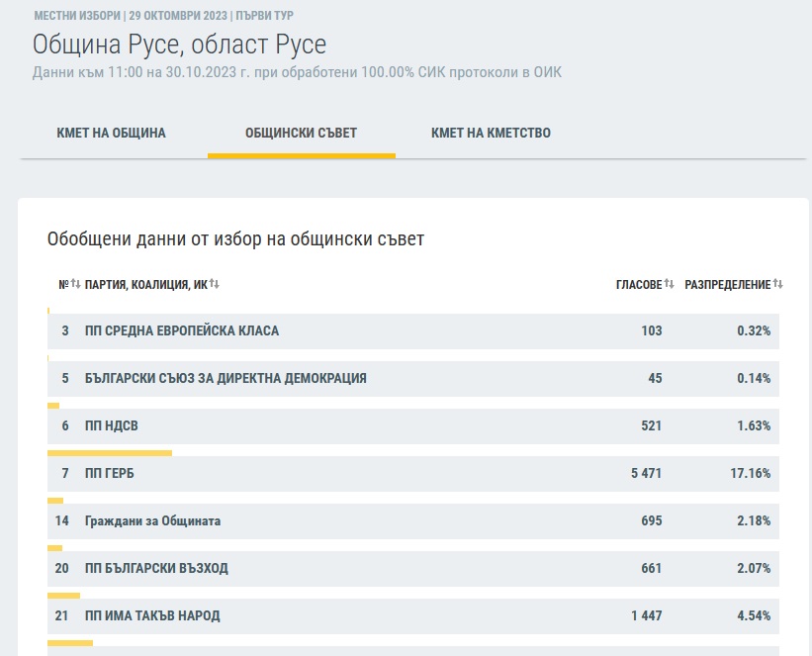The image size is (812, 656).
Task: Click the ПП ИМА ТАКЪВ НАРОД name
Action: [152, 615]
